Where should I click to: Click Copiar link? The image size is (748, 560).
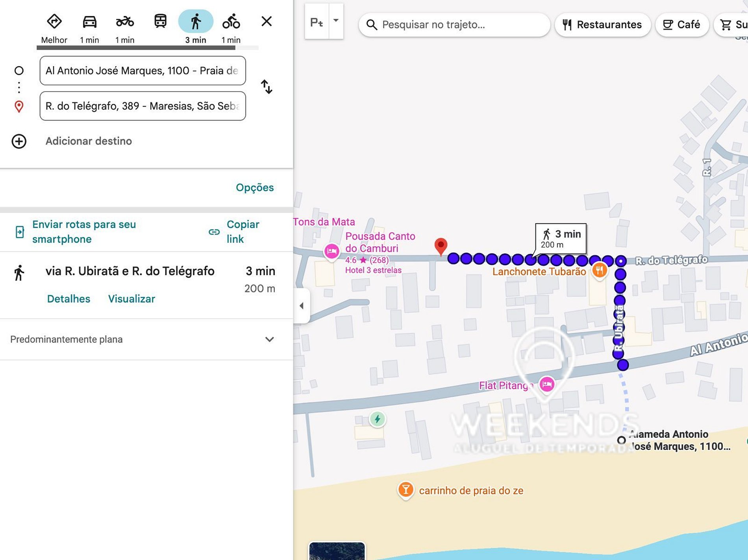(x=234, y=232)
